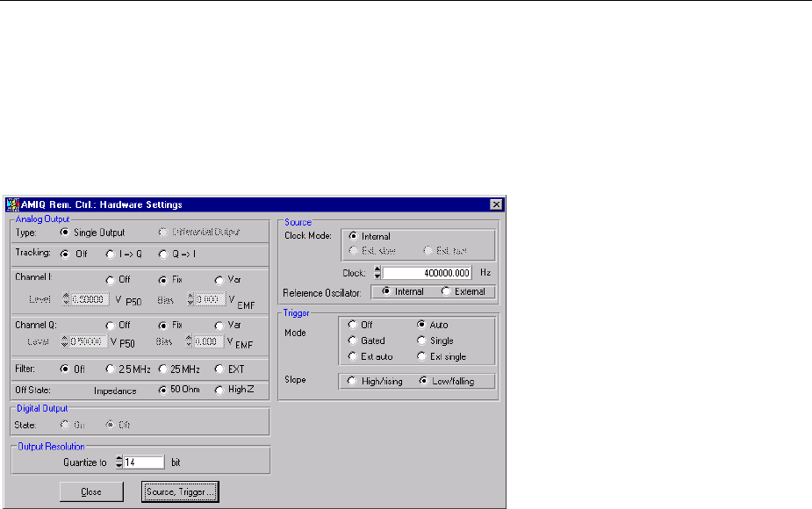Set Channel I to Fix
The width and height of the screenshot is (812, 509).
pyautogui.click(x=163, y=280)
